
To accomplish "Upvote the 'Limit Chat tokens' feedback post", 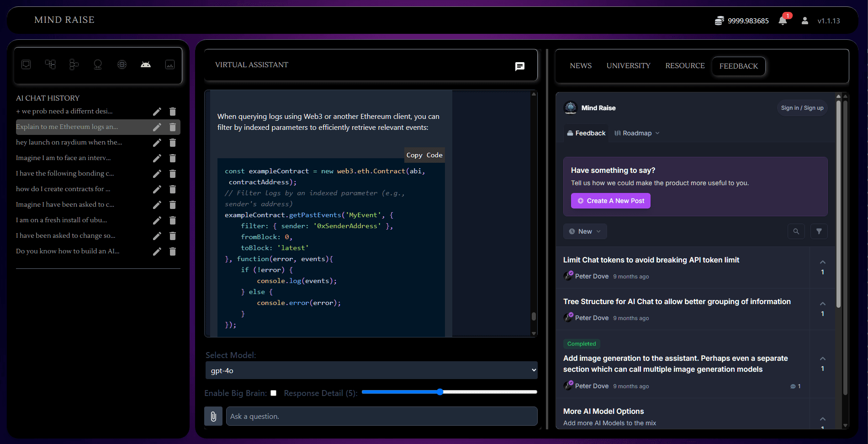I will coord(822,262).
